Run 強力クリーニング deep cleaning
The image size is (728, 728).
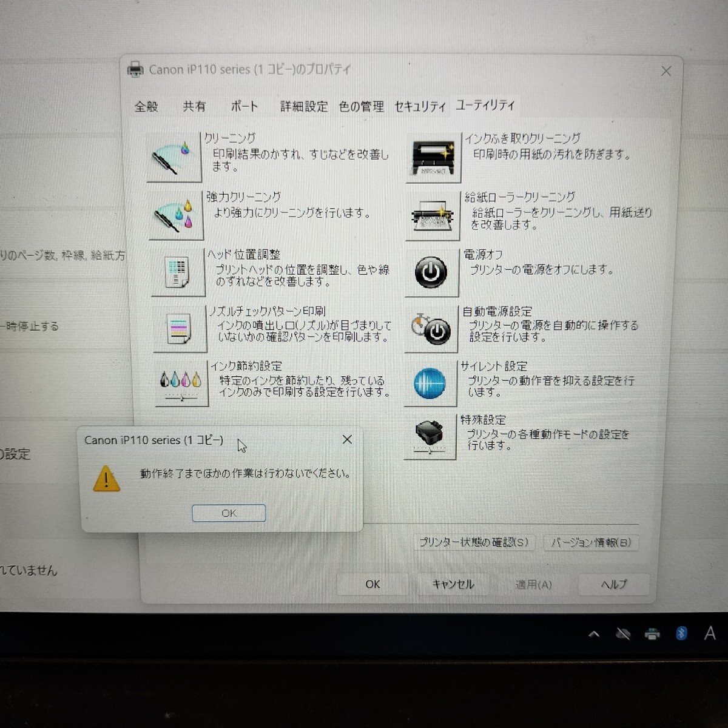[x=176, y=215]
